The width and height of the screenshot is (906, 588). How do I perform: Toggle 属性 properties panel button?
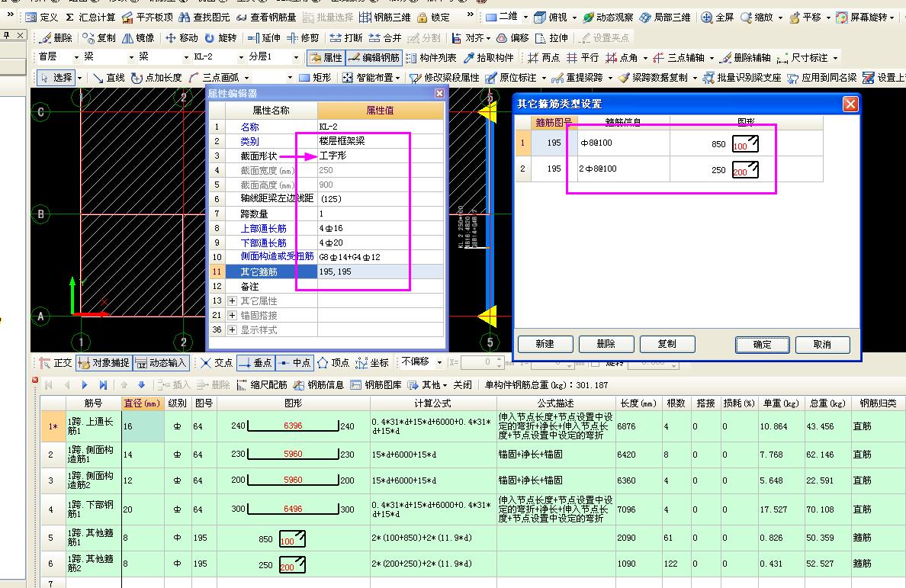coord(326,57)
